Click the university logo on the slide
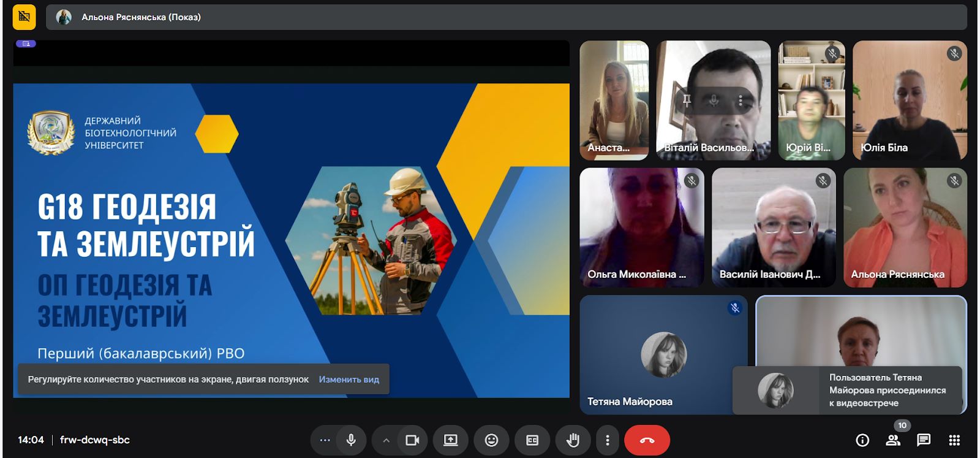Image resolution: width=980 pixels, height=458 pixels. [x=50, y=132]
